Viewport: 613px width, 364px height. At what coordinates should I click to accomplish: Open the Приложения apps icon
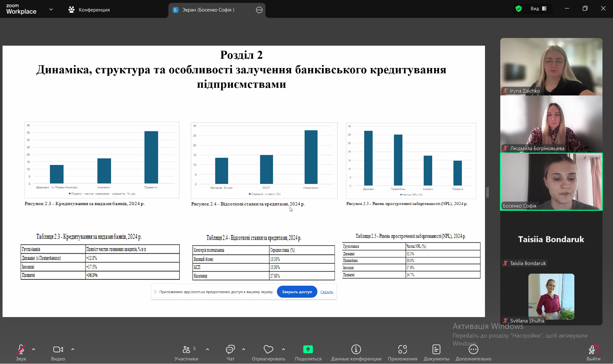pos(402,350)
